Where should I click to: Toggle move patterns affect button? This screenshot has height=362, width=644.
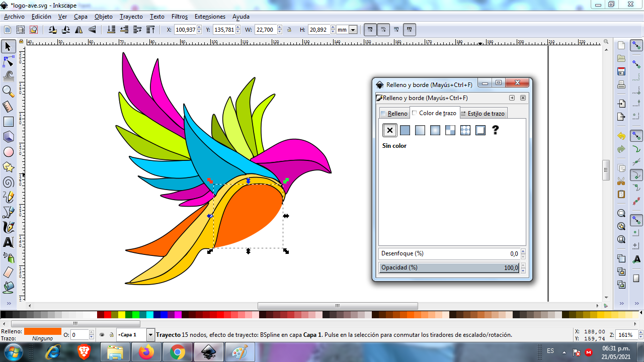tap(410, 30)
